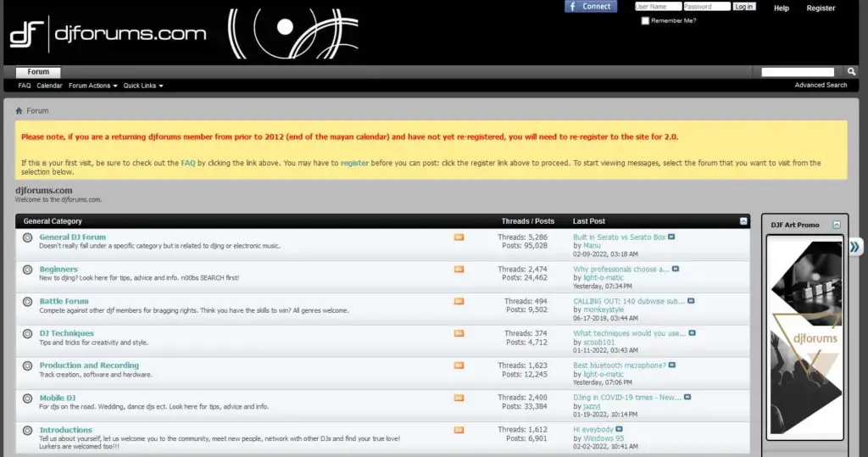Go to last post icon for Why professionals thread
Image resolution: width=868 pixels, height=457 pixels.
[x=676, y=270]
